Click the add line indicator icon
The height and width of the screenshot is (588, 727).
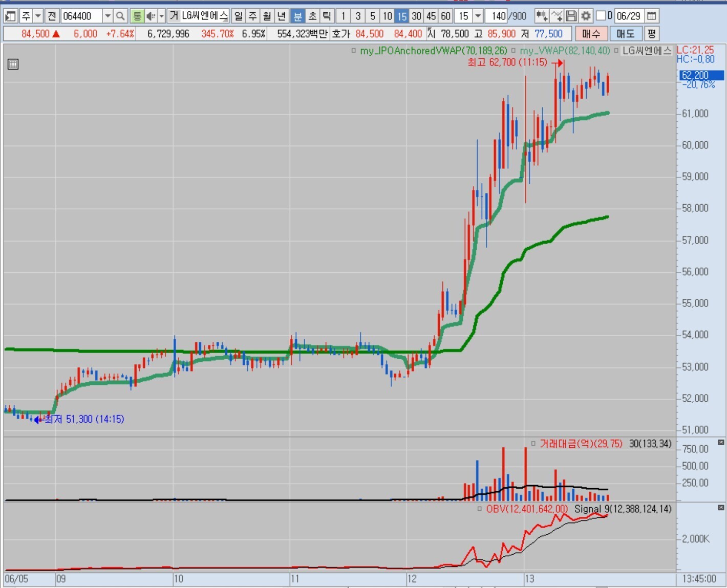point(557,16)
